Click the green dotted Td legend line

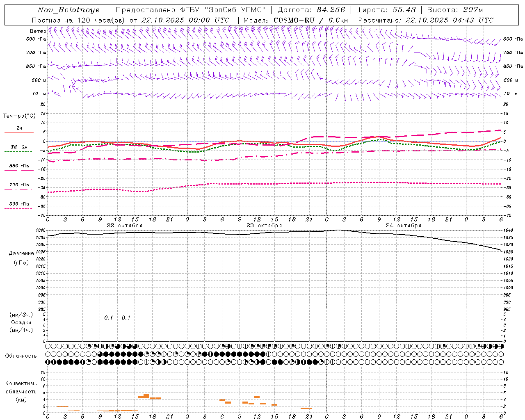pos(18,152)
